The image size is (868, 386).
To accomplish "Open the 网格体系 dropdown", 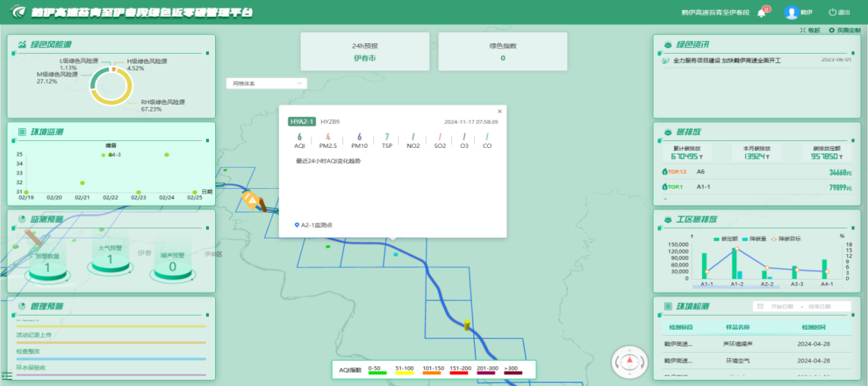I will click(266, 83).
